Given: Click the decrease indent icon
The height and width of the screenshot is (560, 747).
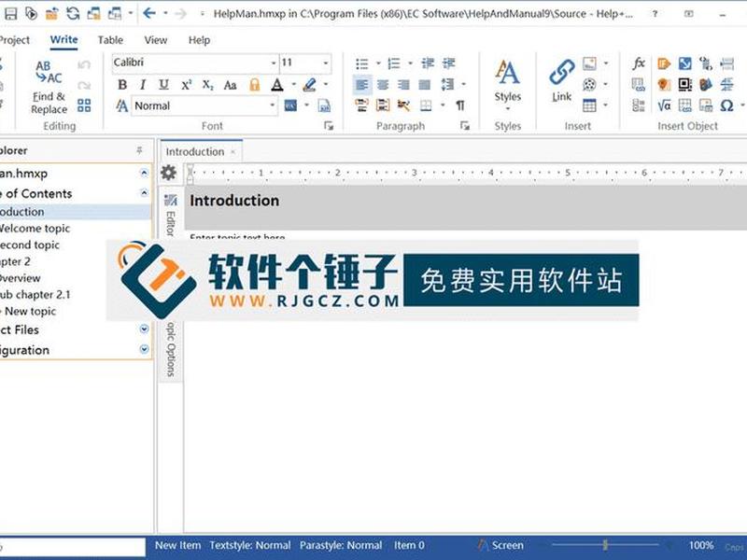Looking at the screenshot, I should [428, 63].
